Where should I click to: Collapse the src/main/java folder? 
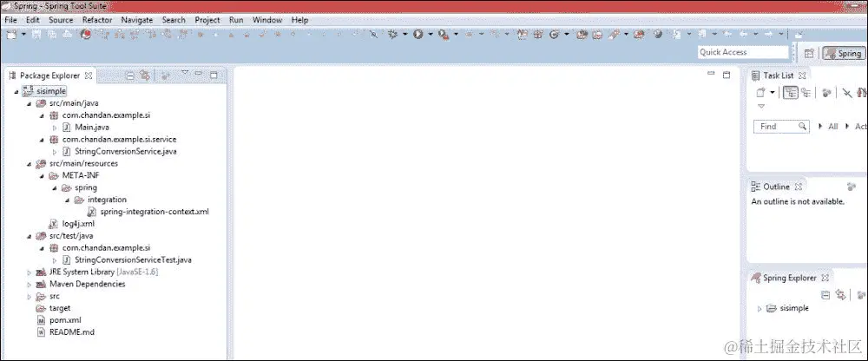point(29,103)
